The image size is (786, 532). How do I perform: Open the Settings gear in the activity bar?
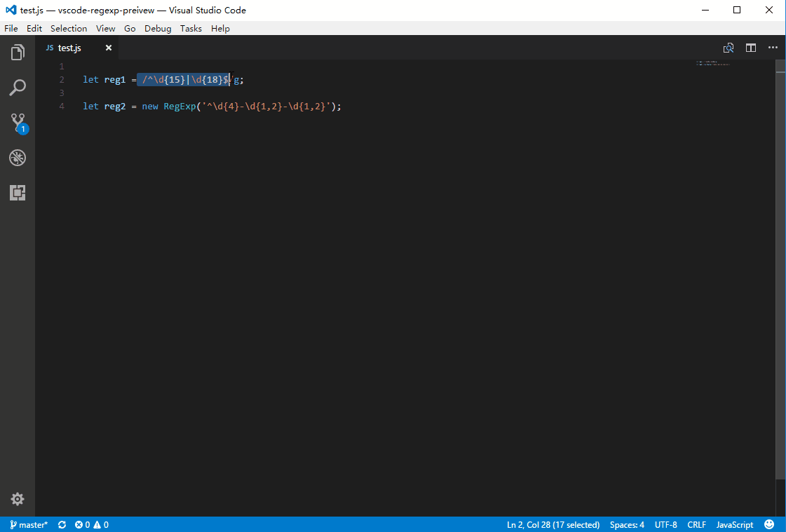tap(18, 499)
